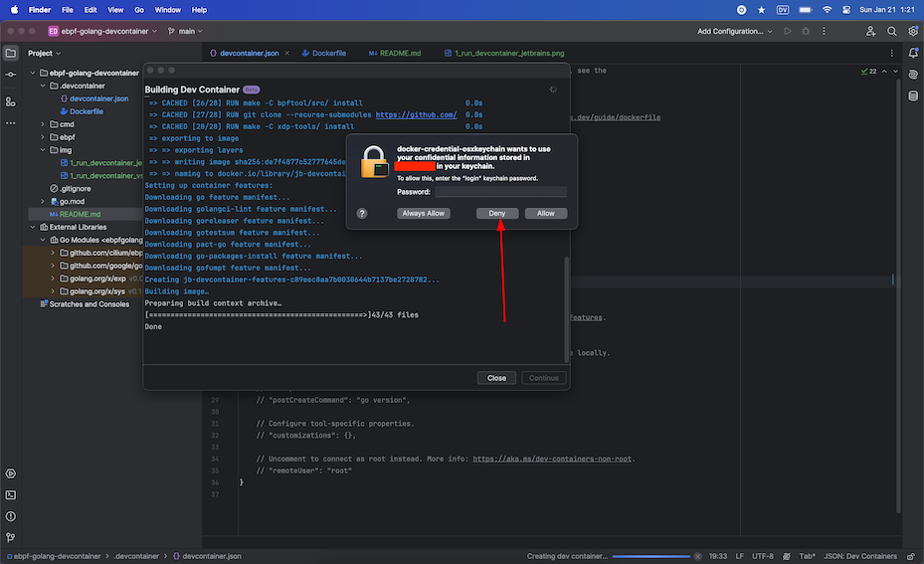The width and height of the screenshot is (924, 564).
Task: Open the toolbar more actions kebab icon
Action: tap(824, 31)
